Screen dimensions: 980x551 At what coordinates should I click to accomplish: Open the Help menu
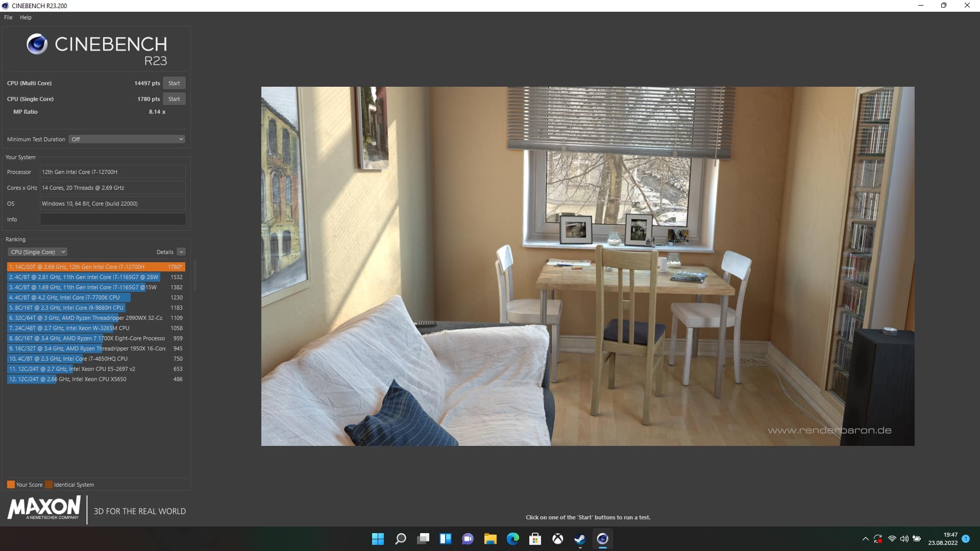pyautogui.click(x=26, y=17)
